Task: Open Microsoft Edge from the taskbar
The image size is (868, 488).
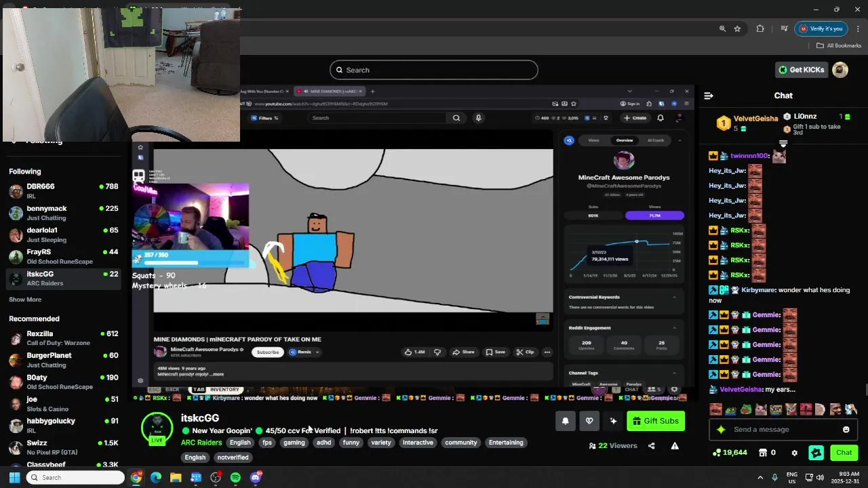Action: (156, 478)
